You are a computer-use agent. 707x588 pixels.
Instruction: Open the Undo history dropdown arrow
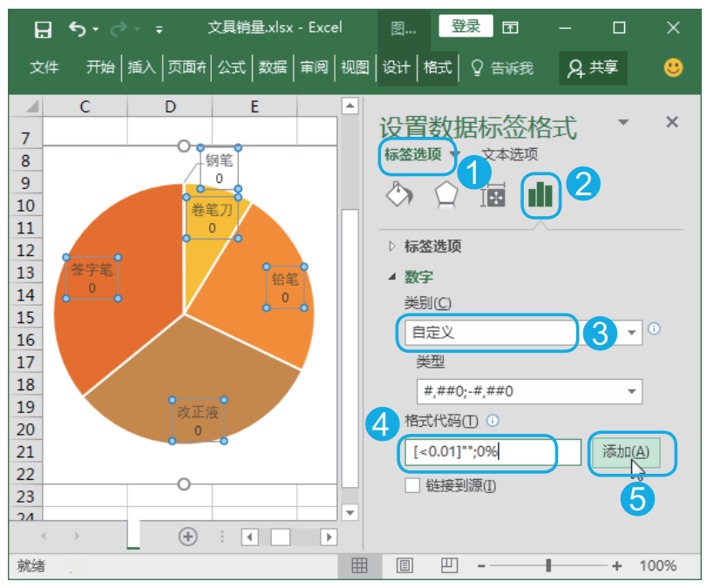tap(96, 30)
